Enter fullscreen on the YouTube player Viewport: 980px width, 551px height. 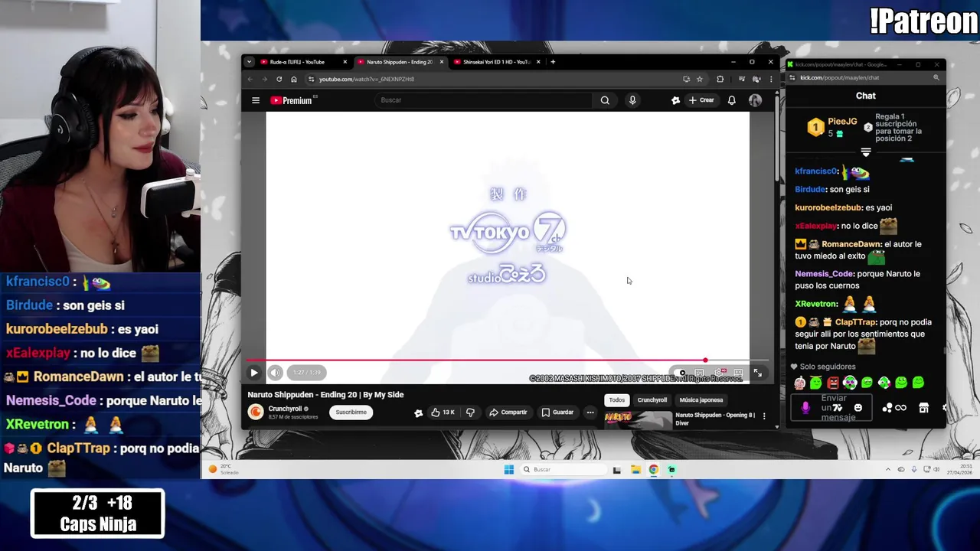click(x=757, y=373)
